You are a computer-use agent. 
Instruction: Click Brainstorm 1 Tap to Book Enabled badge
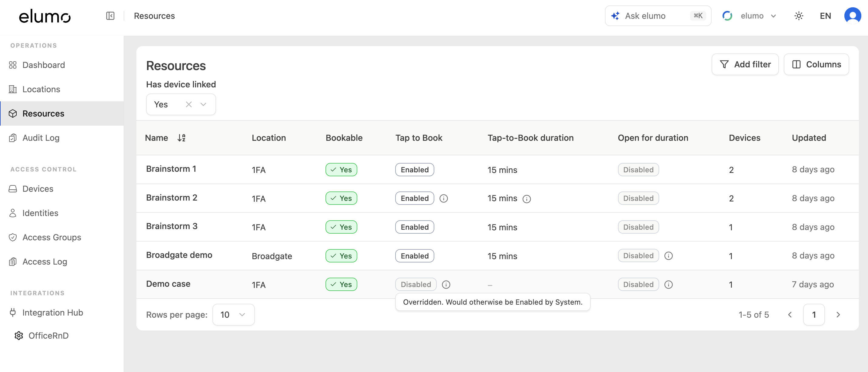pos(415,170)
